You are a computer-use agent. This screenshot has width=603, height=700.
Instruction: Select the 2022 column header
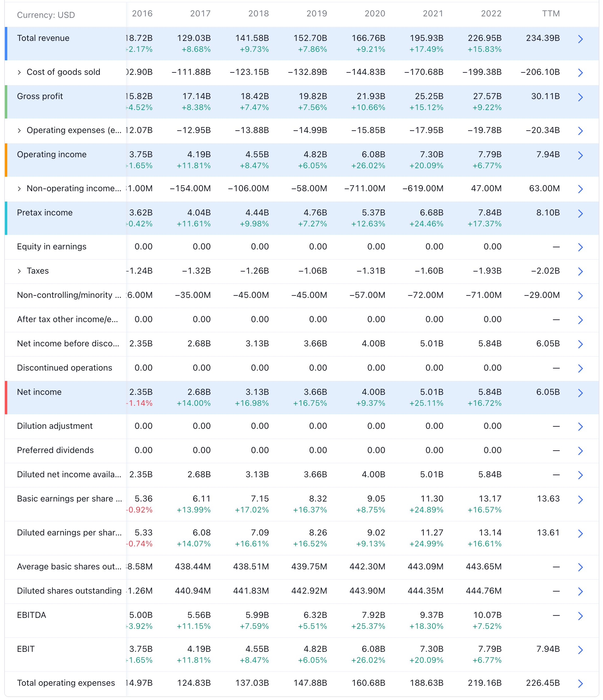click(x=491, y=14)
